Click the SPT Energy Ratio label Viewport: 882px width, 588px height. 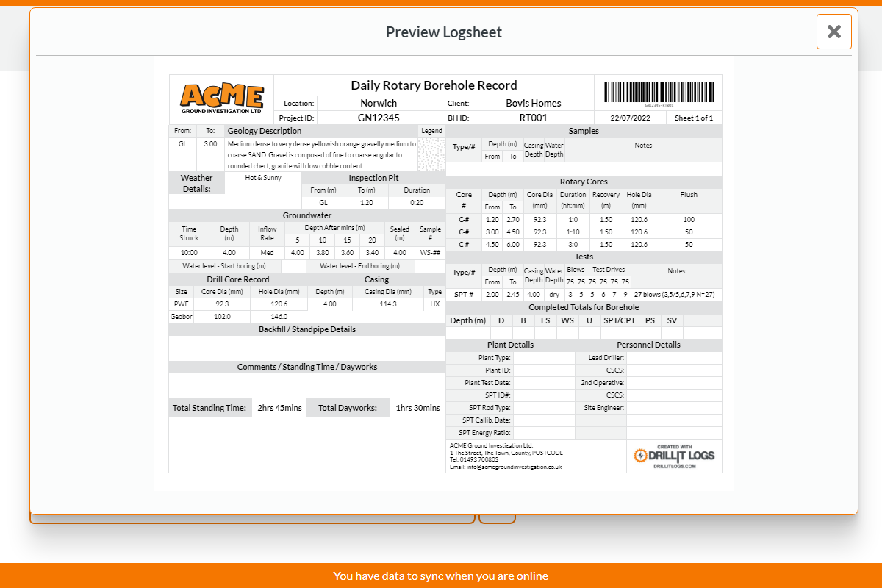484,433
